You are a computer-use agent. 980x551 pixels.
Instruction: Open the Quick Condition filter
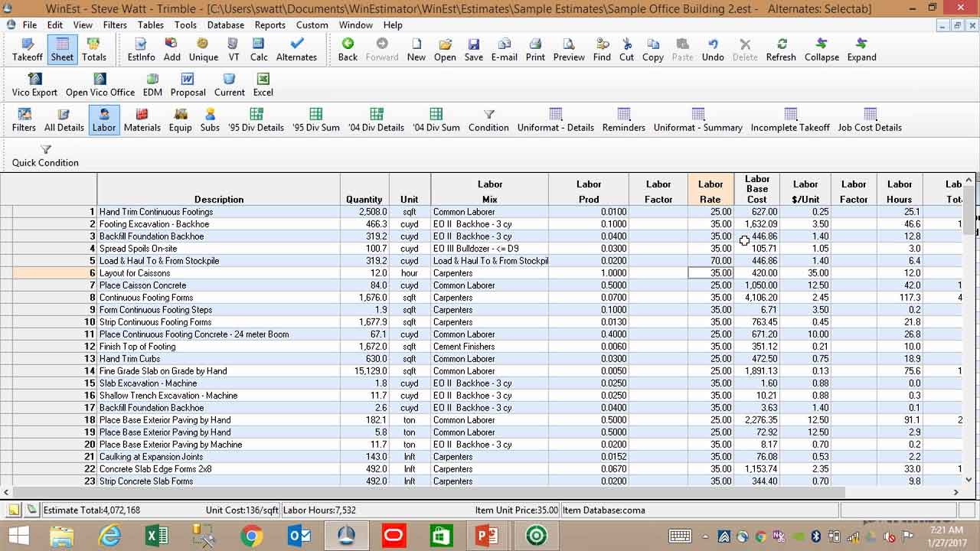[45, 155]
